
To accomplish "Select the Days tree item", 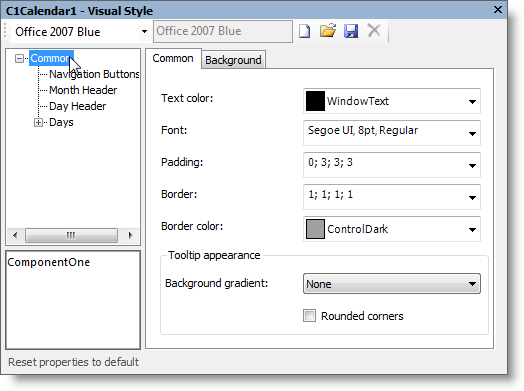I will click(61, 122).
